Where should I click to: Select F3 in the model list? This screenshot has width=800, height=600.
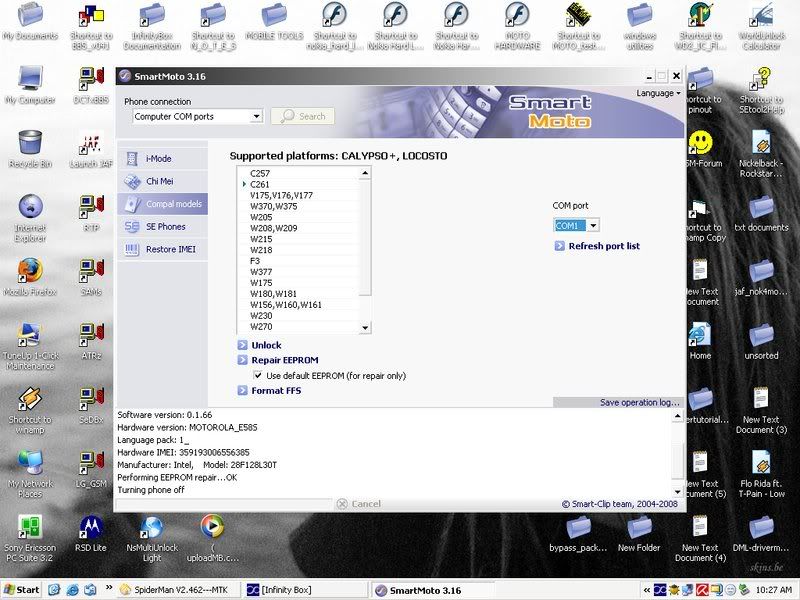coord(255,261)
